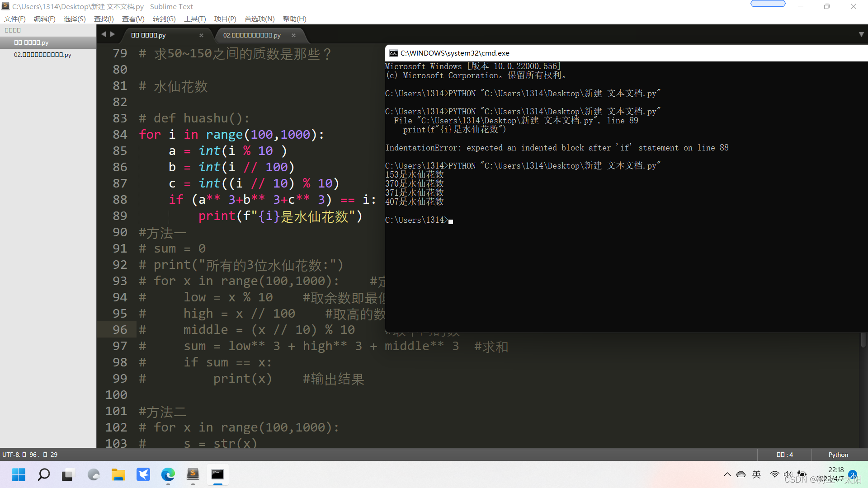This screenshot has height=488, width=868.
Task: Go to next tab with right arrow
Action: (x=113, y=34)
